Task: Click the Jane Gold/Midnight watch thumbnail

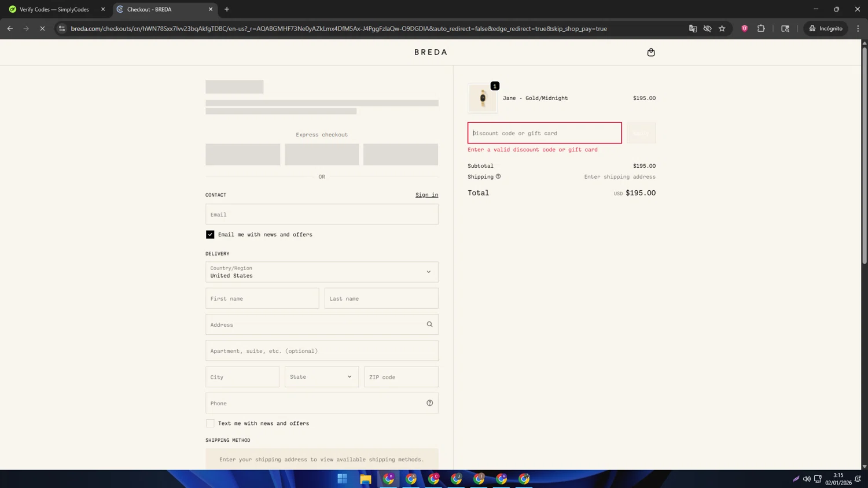Action: pos(483,98)
